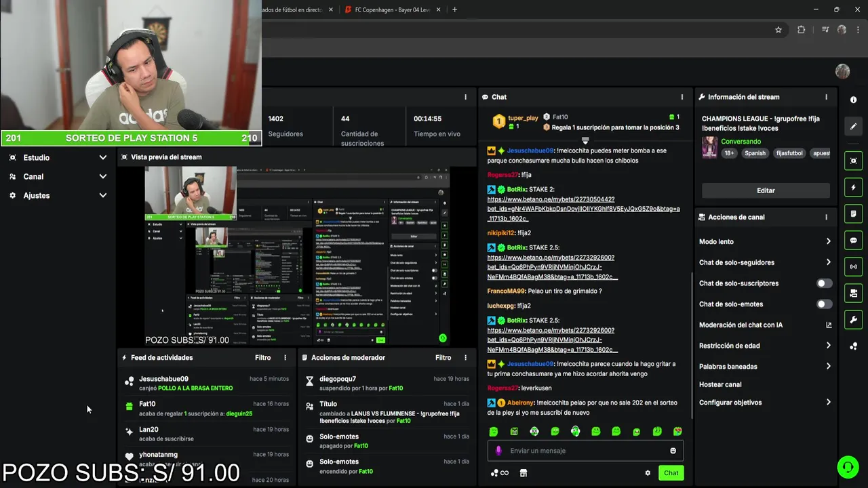Open the browser media control icon
The image size is (868, 488).
coord(825,30)
